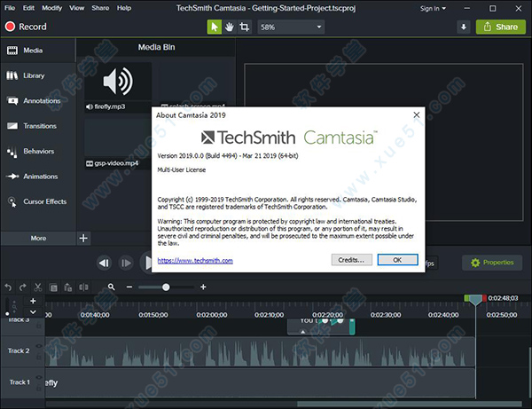Click the timeline magnifier zoom icon

pyautogui.click(x=112, y=287)
